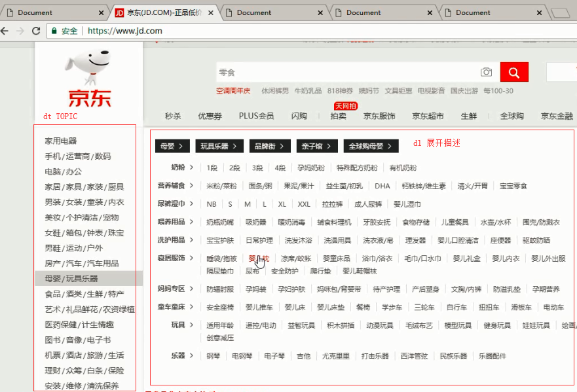Screen dimensions: 577x392
Task: Click the search input box
Action: click(348, 72)
